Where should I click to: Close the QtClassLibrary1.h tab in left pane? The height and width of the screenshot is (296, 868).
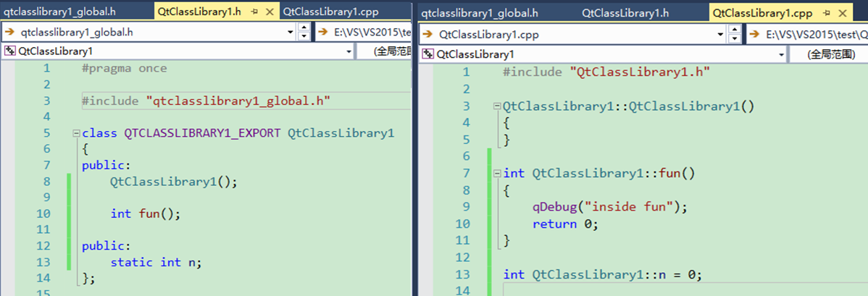(x=270, y=12)
